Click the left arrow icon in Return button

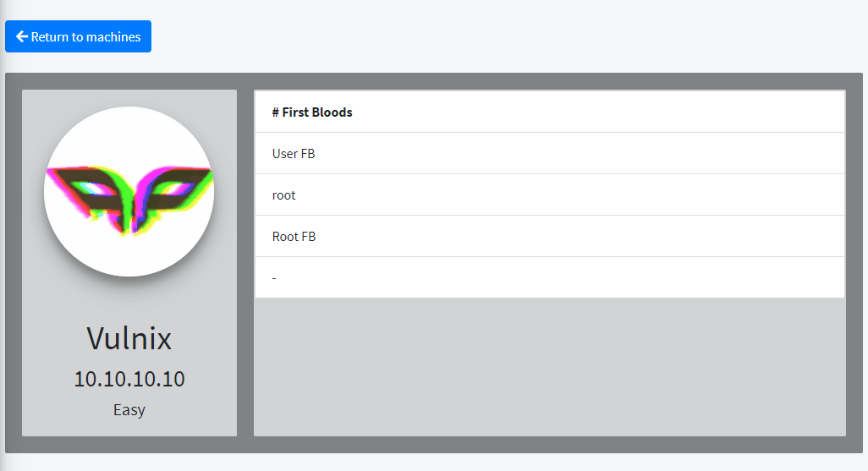click(22, 36)
